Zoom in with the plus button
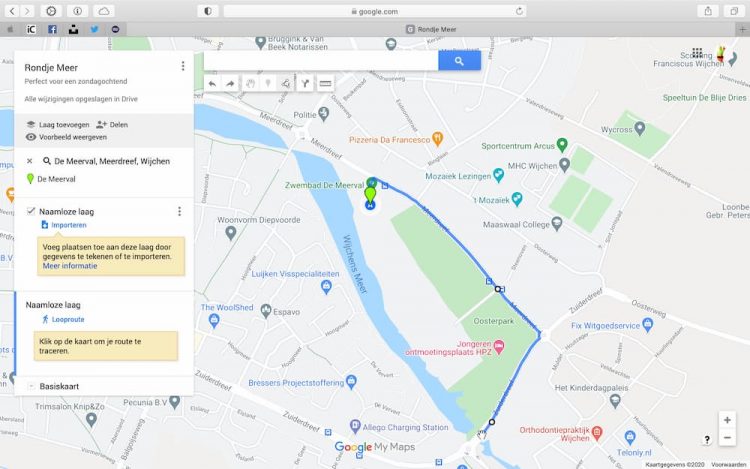The width and height of the screenshot is (750, 469). pos(727,420)
